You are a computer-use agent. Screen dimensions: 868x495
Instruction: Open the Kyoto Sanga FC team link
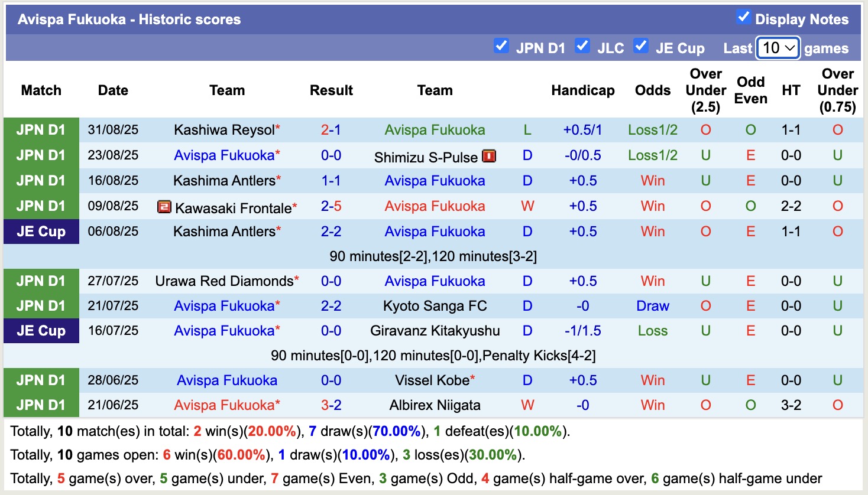[x=435, y=306]
